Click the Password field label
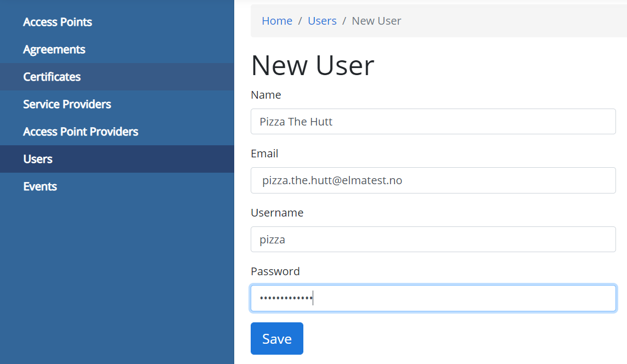Image resolution: width=627 pixels, height=364 pixels. (x=275, y=271)
